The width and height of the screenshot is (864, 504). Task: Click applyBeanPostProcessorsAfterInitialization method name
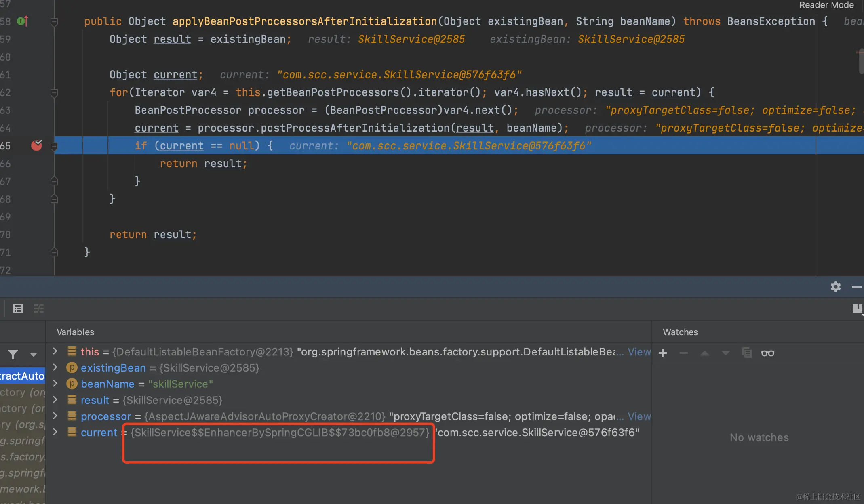[x=305, y=21]
